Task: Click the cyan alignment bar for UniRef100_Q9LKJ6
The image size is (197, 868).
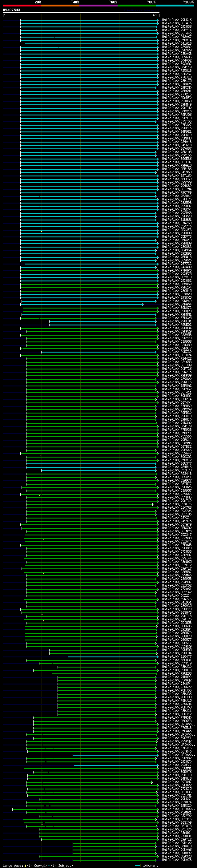Action: pos(89,20)
